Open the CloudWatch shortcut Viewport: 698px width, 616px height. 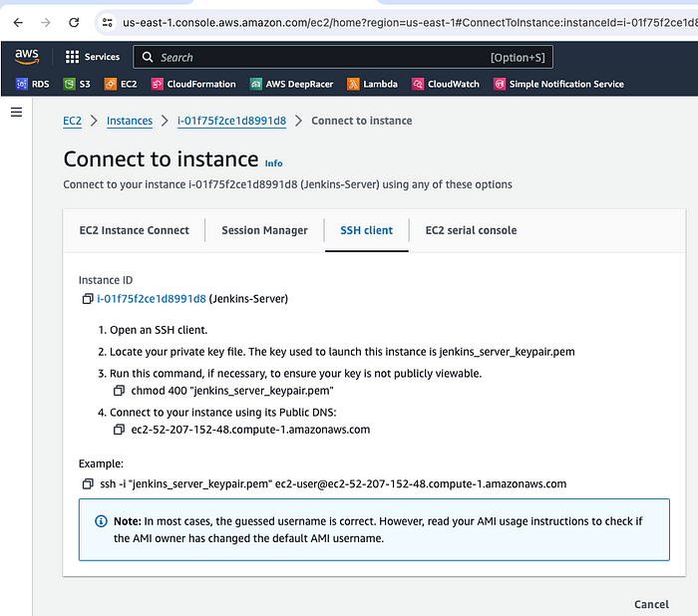(x=446, y=84)
